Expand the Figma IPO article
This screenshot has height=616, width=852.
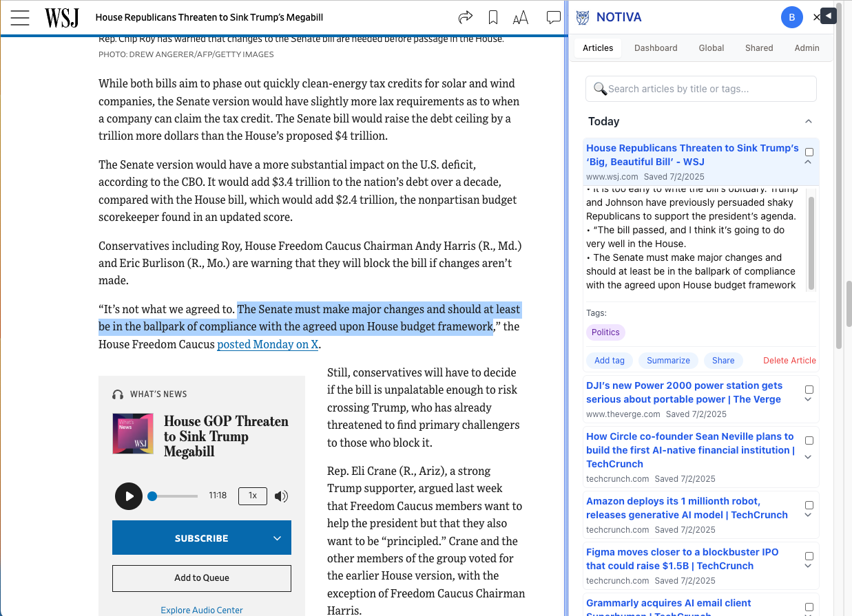(809, 566)
